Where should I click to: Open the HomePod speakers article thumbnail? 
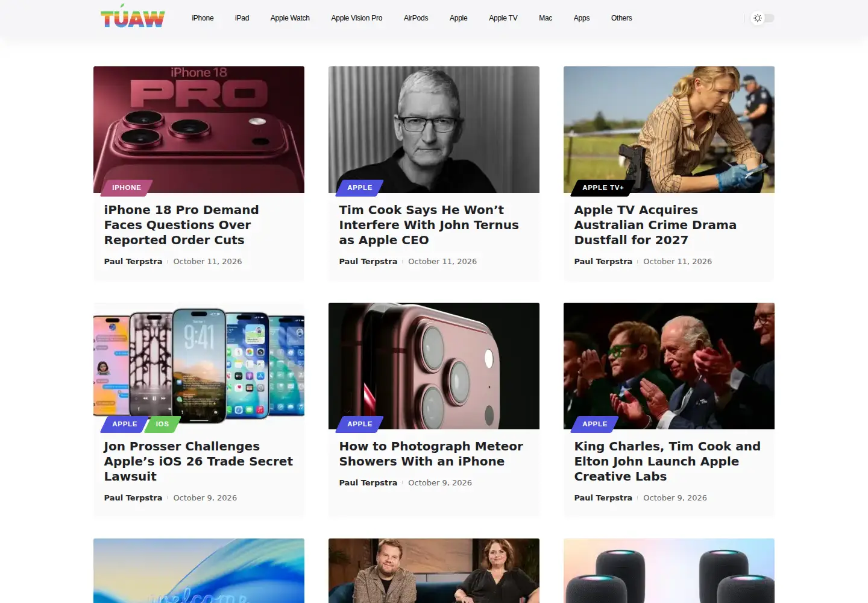tap(669, 570)
